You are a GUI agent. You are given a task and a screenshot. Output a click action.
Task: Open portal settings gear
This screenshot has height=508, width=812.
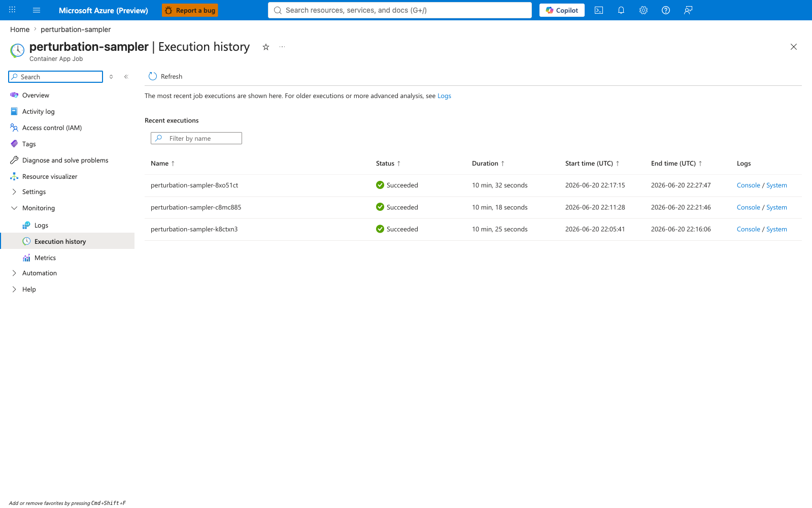[x=644, y=10]
